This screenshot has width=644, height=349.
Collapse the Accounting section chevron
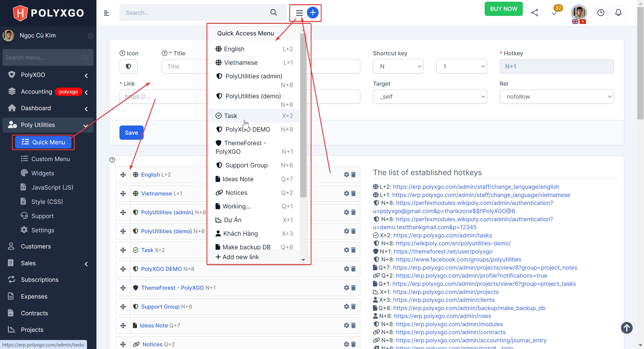tap(86, 92)
